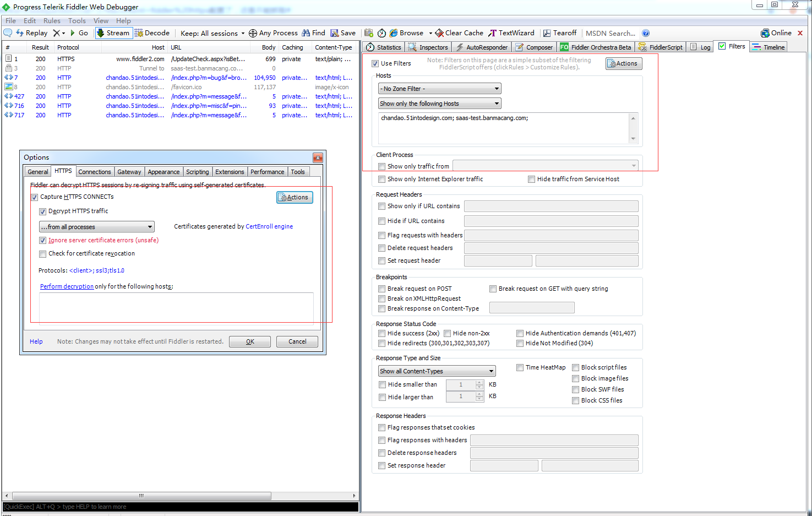This screenshot has height=516, width=812.
Task: Open the File menu
Action: (x=10, y=20)
